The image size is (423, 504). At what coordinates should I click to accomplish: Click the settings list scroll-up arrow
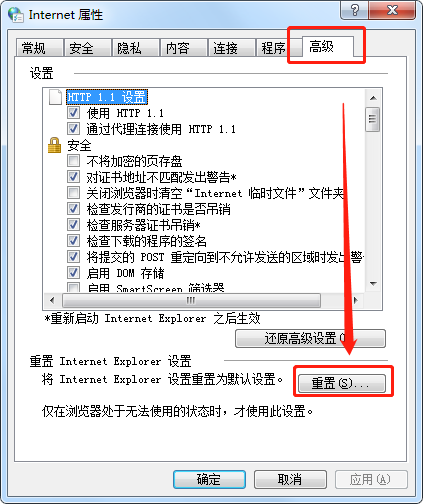[x=373, y=98]
